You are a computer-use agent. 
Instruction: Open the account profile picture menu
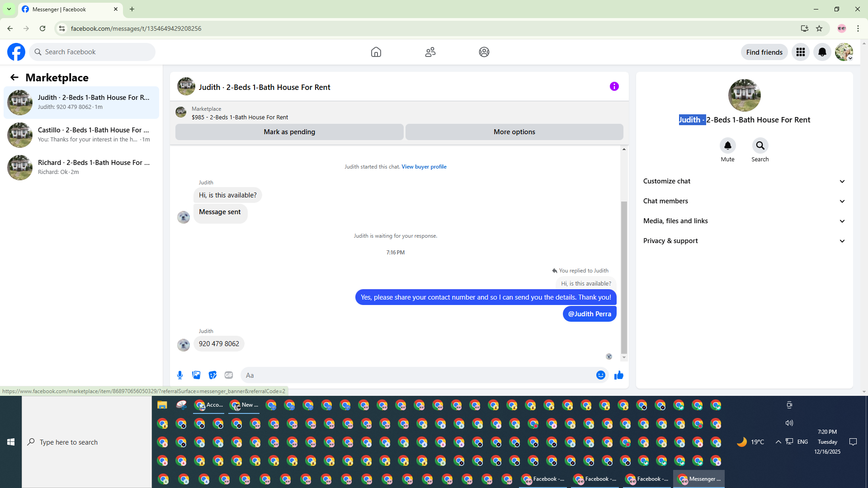point(844,52)
